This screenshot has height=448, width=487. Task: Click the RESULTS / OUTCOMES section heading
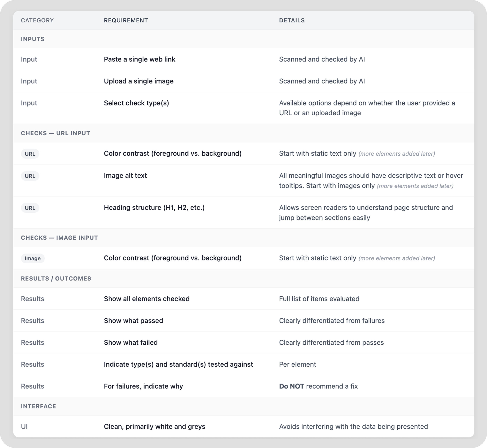pyautogui.click(x=56, y=278)
